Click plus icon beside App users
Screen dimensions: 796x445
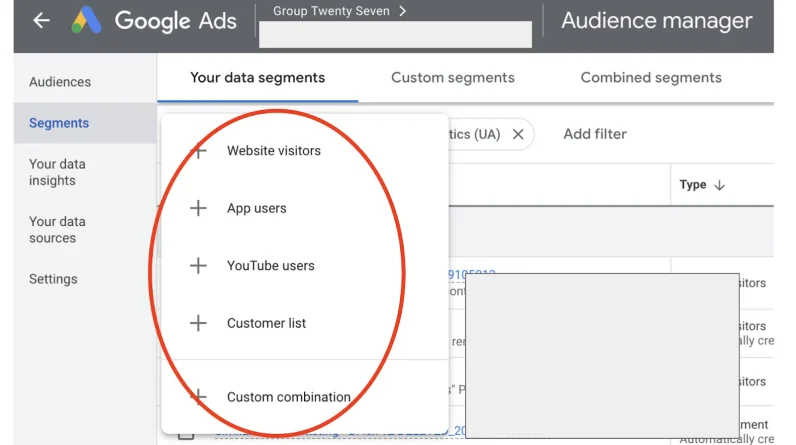tap(198, 208)
